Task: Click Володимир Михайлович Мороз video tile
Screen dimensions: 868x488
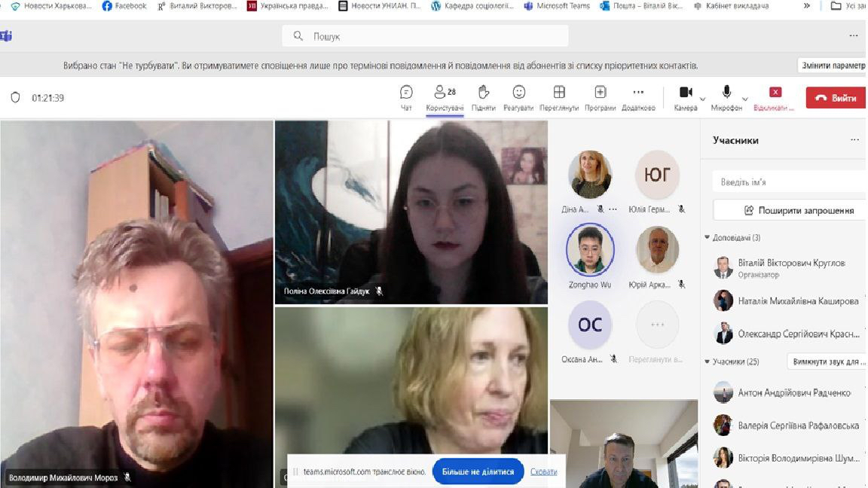Action: [136, 304]
